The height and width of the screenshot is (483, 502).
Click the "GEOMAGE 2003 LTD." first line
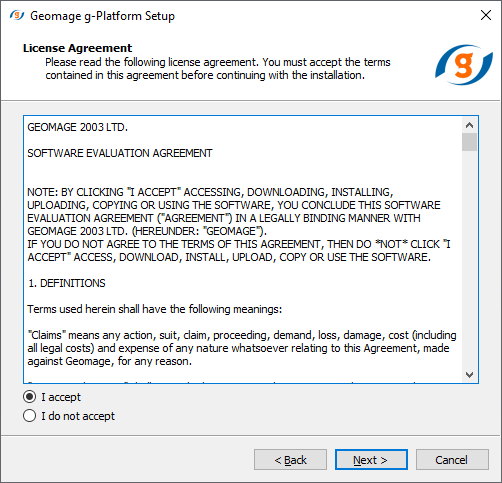[x=77, y=127]
